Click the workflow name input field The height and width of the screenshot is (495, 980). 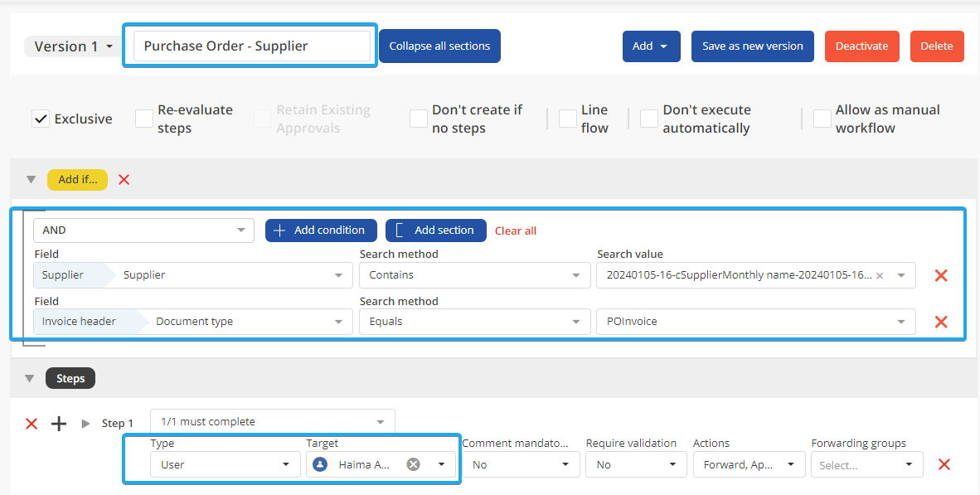(252, 46)
